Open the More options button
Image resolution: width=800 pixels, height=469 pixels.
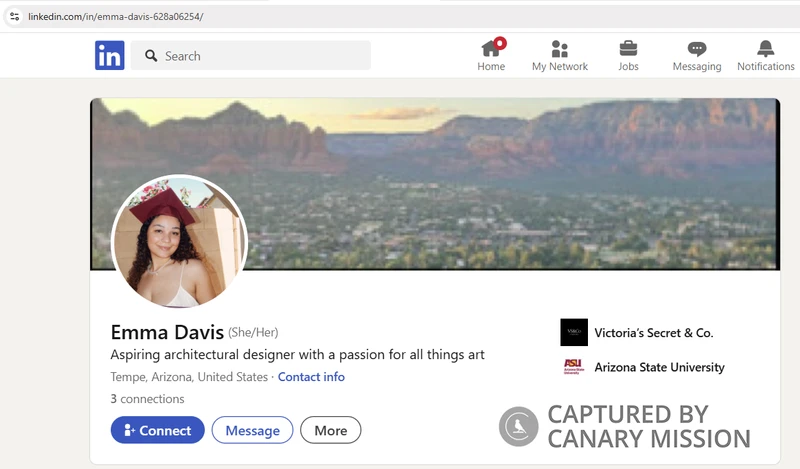tap(331, 430)
